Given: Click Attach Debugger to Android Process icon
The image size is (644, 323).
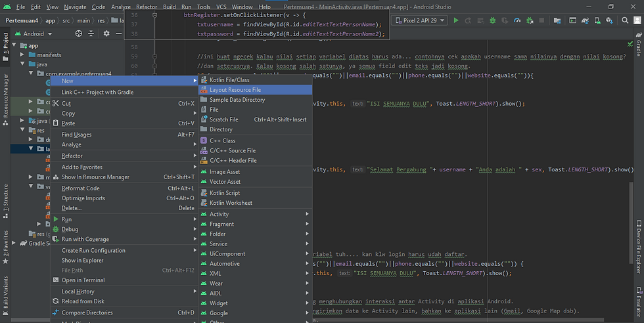Looking at the screenshot, I should (x=530, y=20).
